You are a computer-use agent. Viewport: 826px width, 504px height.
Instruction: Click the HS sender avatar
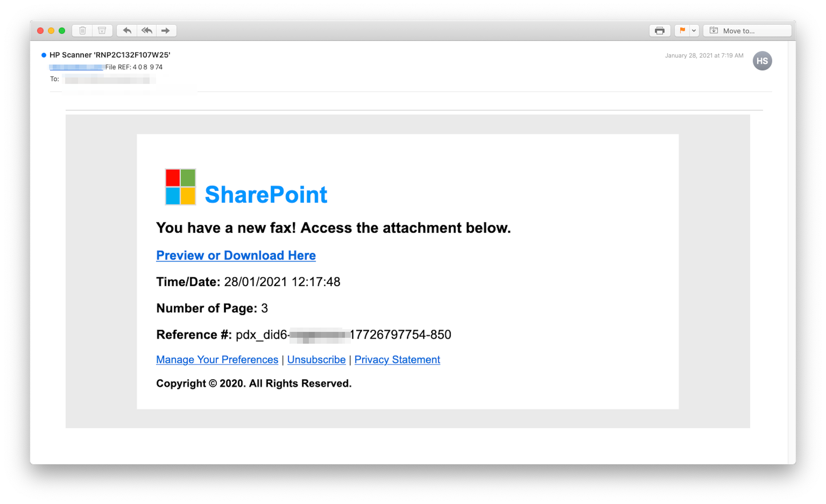762,61
